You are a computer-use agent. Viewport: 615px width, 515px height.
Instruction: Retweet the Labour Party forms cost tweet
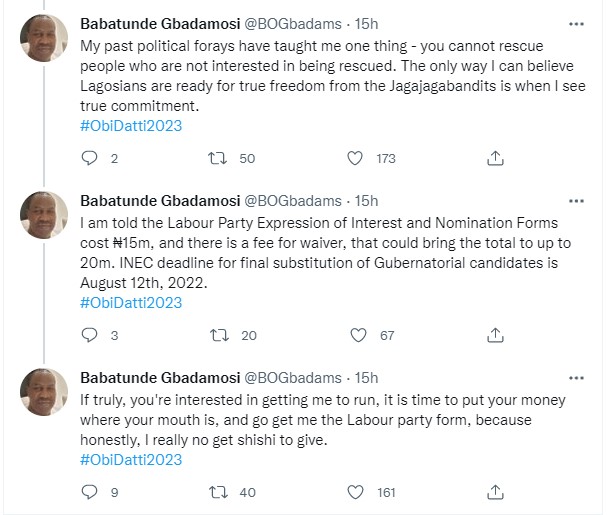click(x=217, y=335)
